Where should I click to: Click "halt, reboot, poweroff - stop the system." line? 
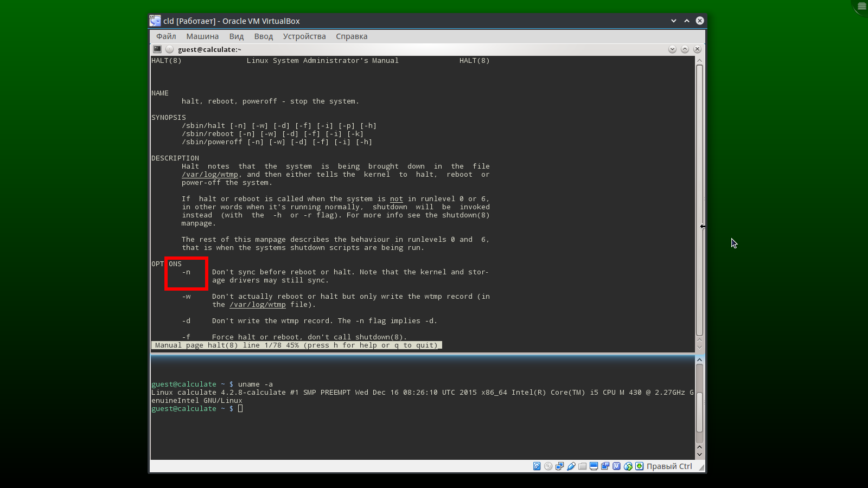[x=271, y=101]
